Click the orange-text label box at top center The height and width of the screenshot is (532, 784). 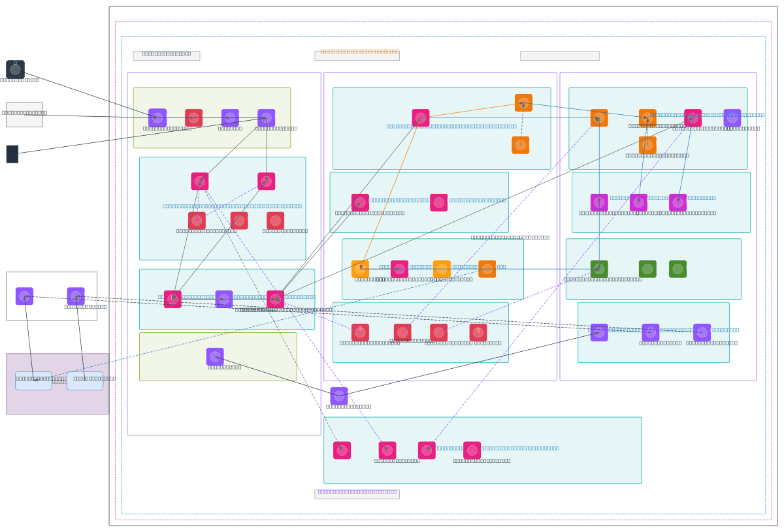(x=357, y=55)
